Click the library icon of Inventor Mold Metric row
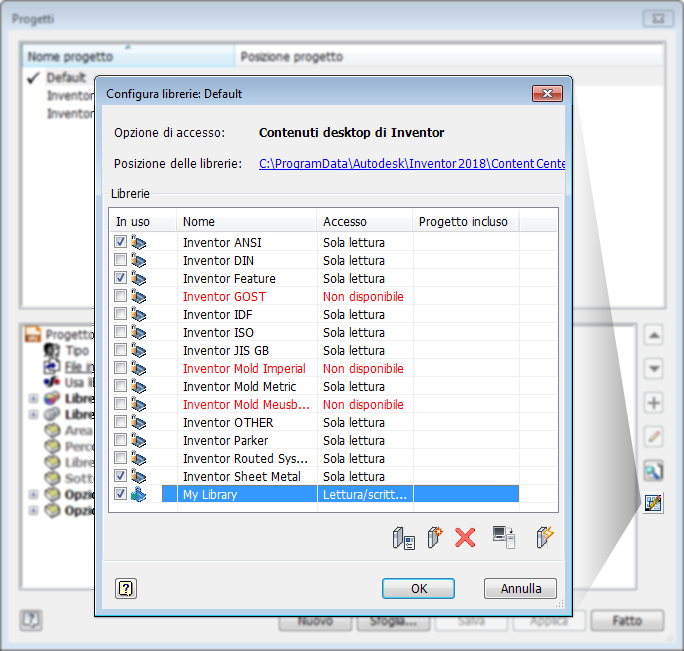Screen dimensions: 684x651 tap(139, 387)
